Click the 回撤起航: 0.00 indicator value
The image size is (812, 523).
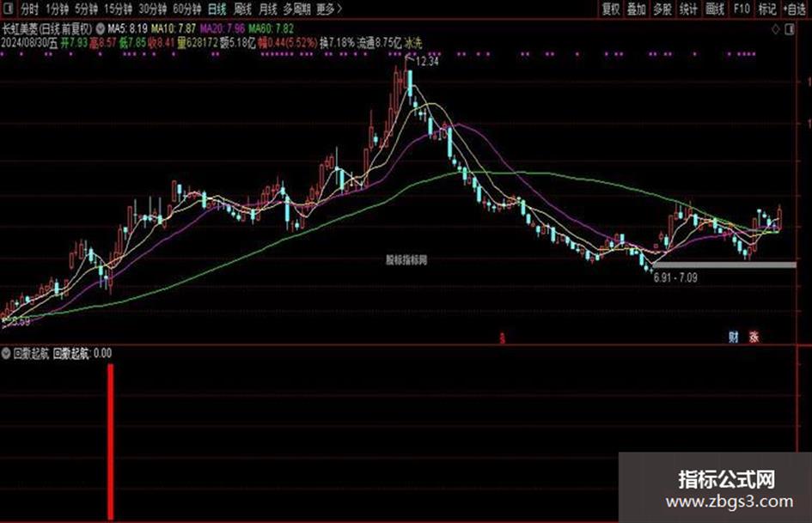[82, 354]
